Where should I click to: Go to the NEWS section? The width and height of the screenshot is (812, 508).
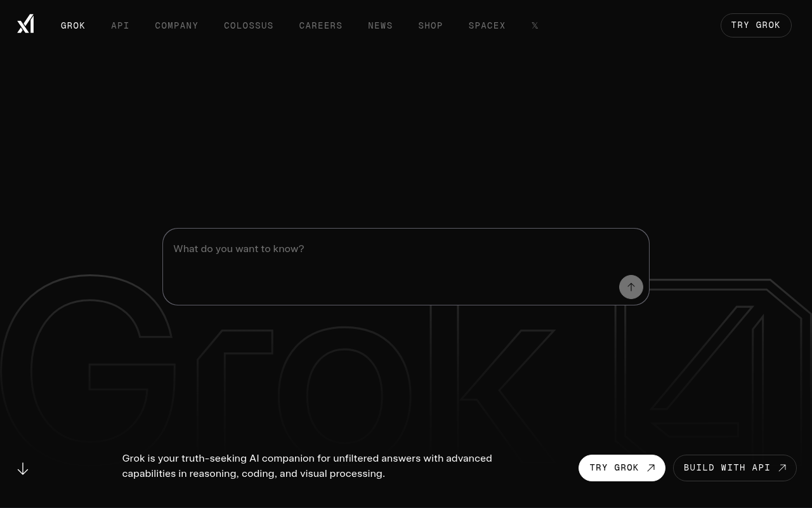pyautogui.click(x=380, y=25)
